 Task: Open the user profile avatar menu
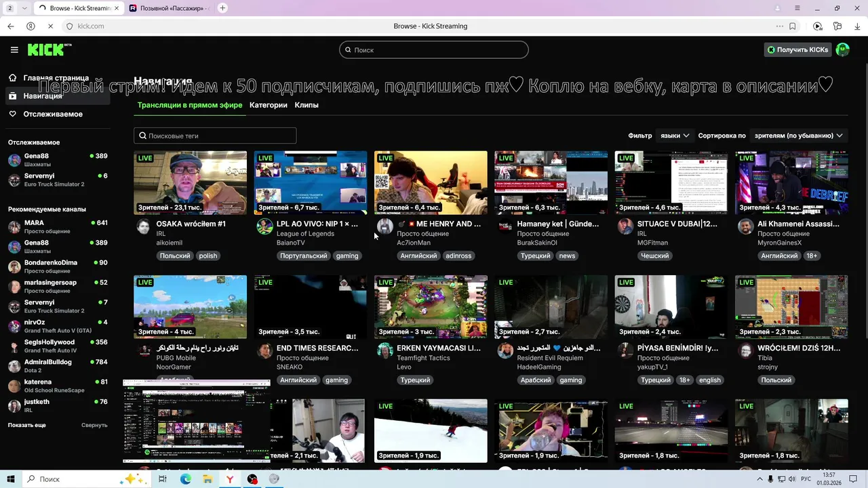843,49
